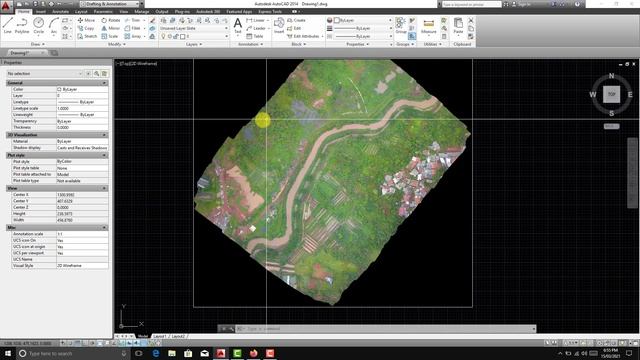The width and height of the screenshot is (640, 360).
Task: Select the Linear dimension tool
Action: click(x=256, y=20)
